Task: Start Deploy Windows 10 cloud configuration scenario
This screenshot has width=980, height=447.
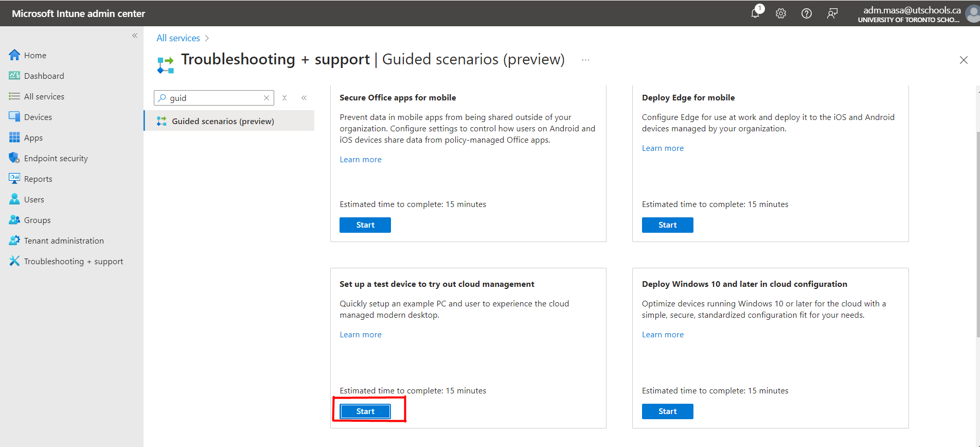Action: click(x=668, y=411)
